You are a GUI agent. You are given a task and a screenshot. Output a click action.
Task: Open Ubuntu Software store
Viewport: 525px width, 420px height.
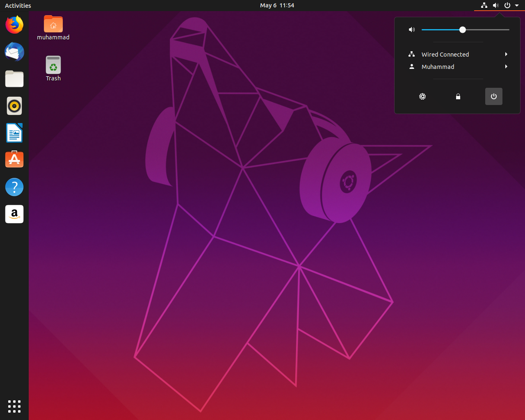(x=14, y=160)
